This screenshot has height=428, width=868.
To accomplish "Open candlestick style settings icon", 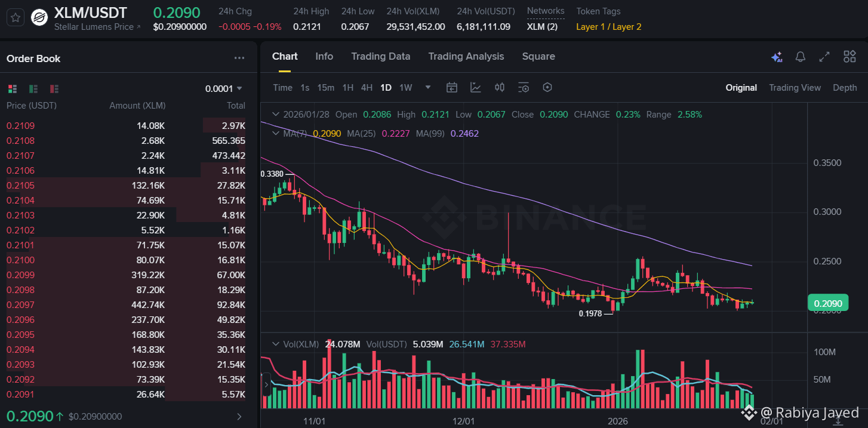I will click(500, 87).
